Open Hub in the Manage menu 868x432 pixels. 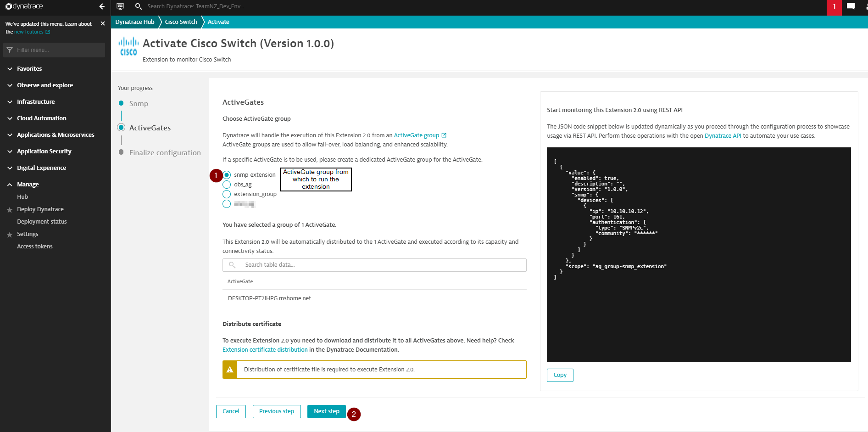(22, 197)
